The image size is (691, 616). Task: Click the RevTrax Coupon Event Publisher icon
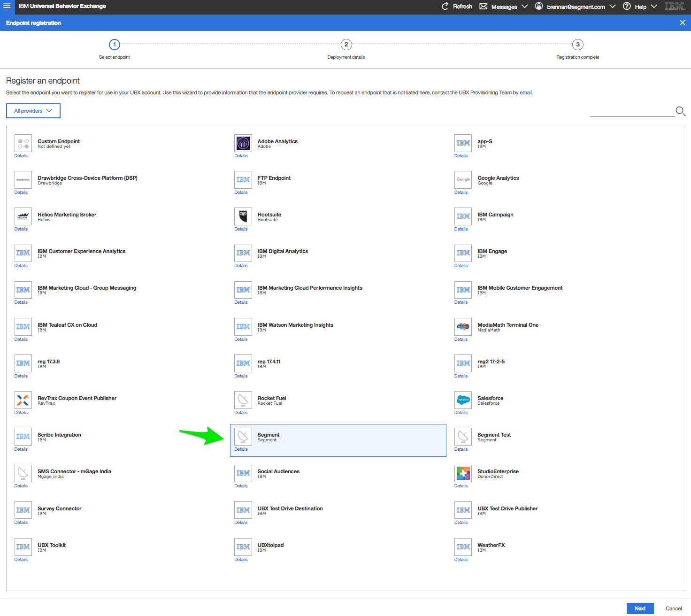pos(23,400)
